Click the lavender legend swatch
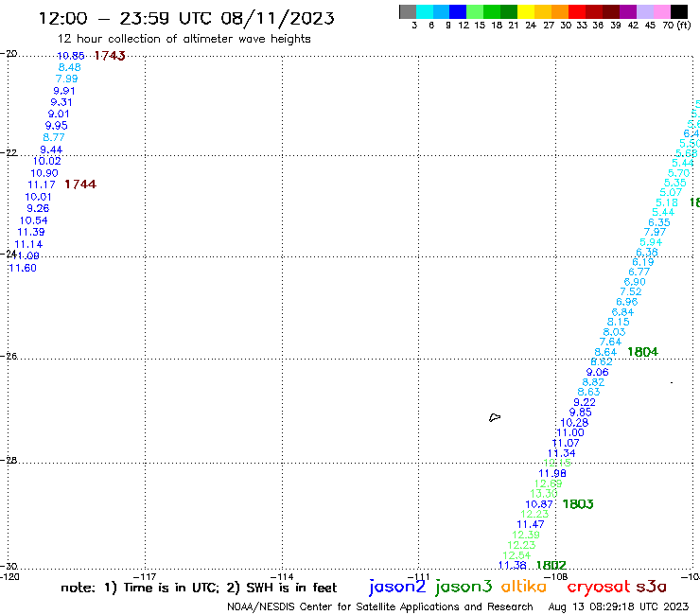Viewport: 700px width, 615px height. tap(644, 11)
